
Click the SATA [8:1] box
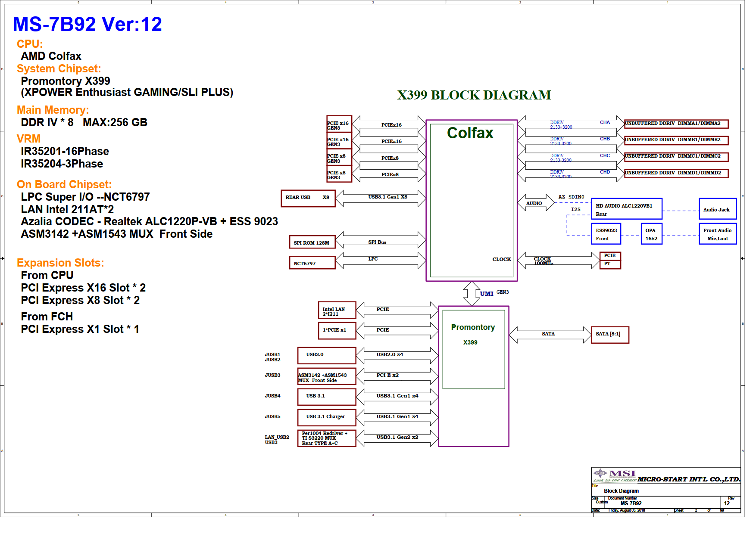[610, 335]
